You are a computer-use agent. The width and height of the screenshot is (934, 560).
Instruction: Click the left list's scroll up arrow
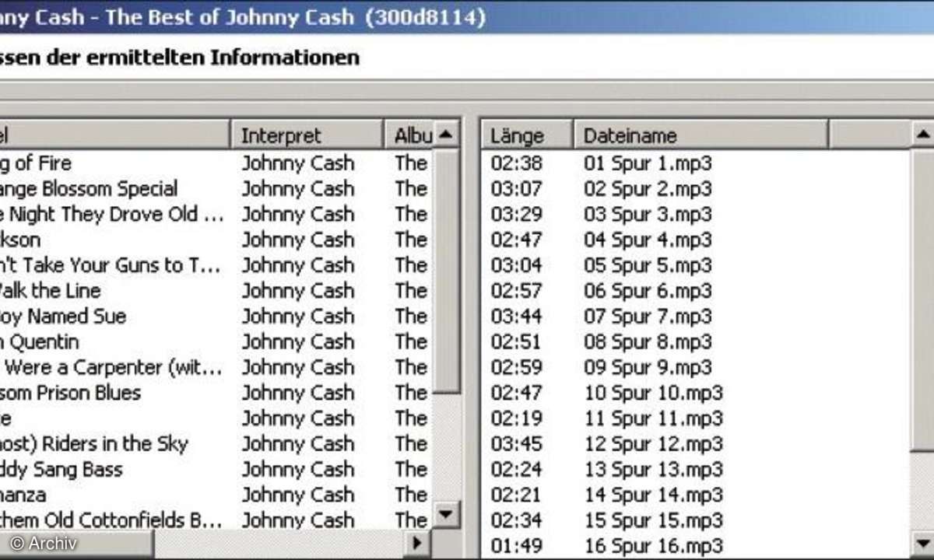446,134
